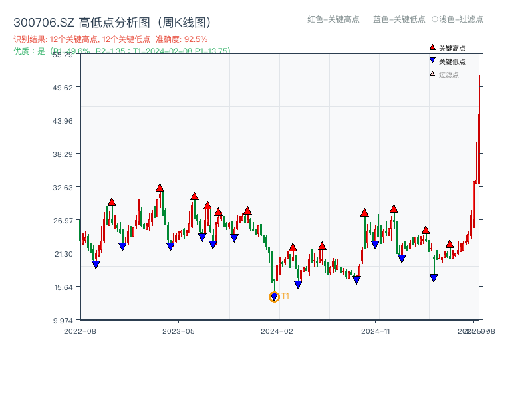Click the orange T1 label
Screen dimensions: 532x399
point(285,296)
